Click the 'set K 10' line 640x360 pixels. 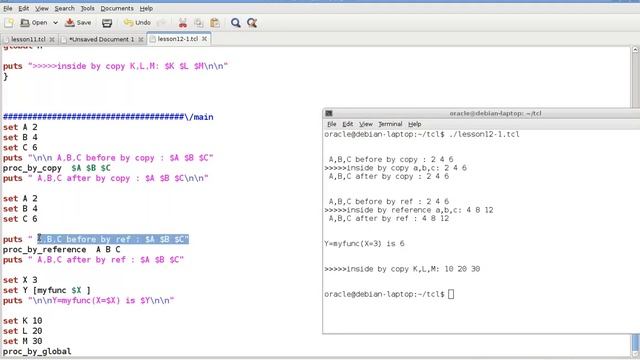(22, 321)
